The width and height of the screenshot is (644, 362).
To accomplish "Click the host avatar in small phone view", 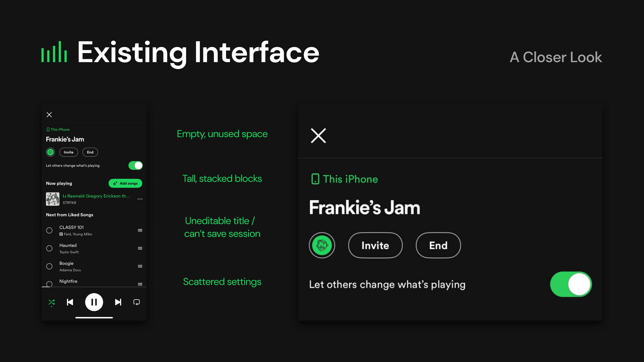I will pyautogui.click(x=51, y=152).
